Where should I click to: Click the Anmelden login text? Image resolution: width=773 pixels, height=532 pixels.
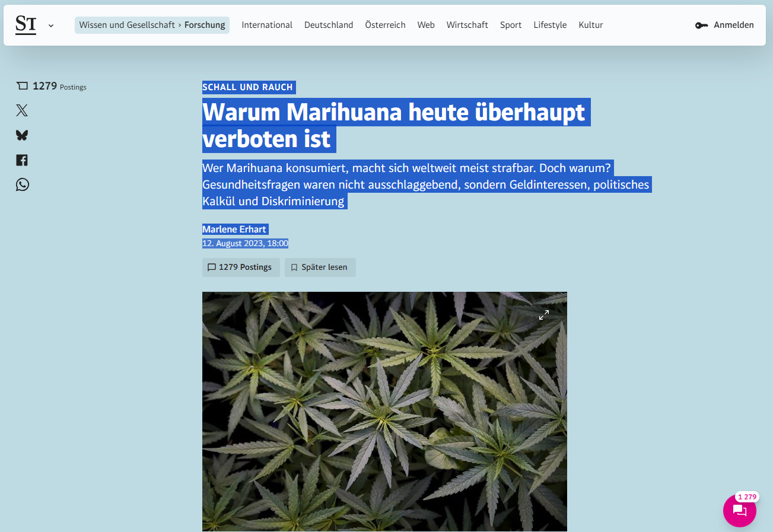[734, 25]
